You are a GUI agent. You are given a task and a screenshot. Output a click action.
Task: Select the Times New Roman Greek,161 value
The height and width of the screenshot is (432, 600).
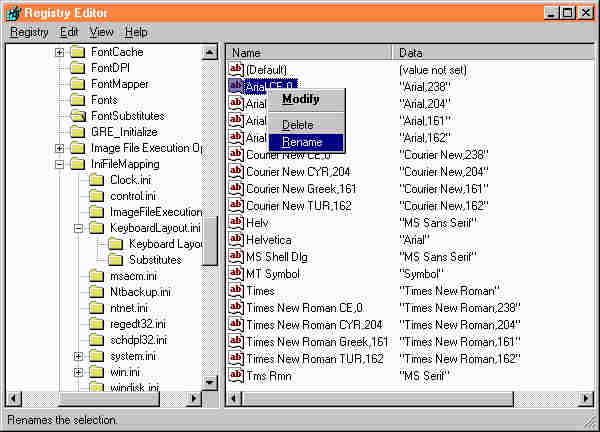coord(317,342)
